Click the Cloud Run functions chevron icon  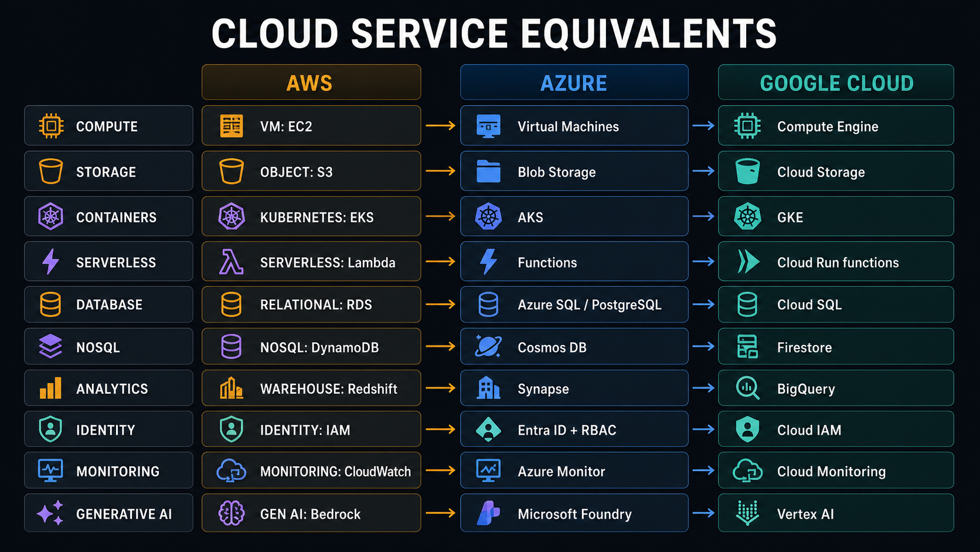point(748,262)
